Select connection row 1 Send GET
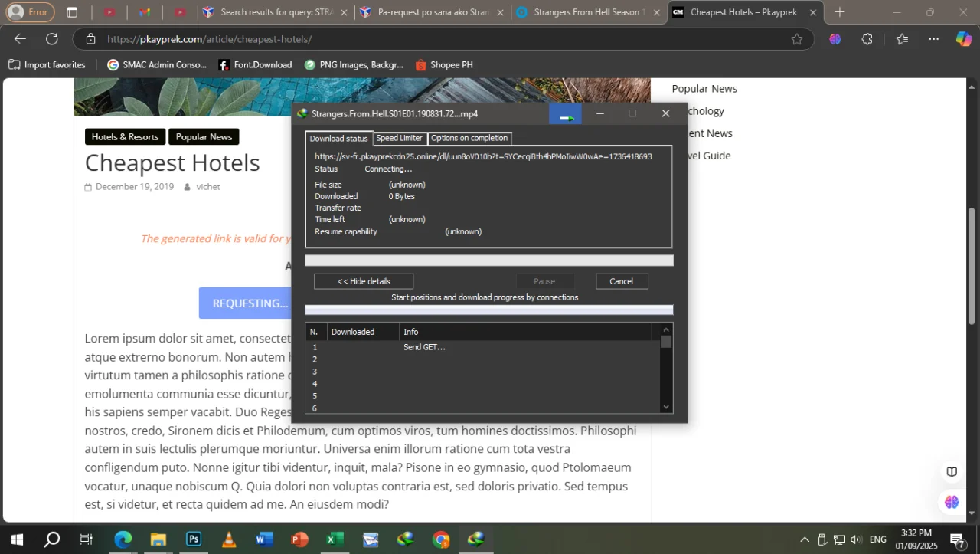Viewport: 980px width, 554px height. click(482, 347)
